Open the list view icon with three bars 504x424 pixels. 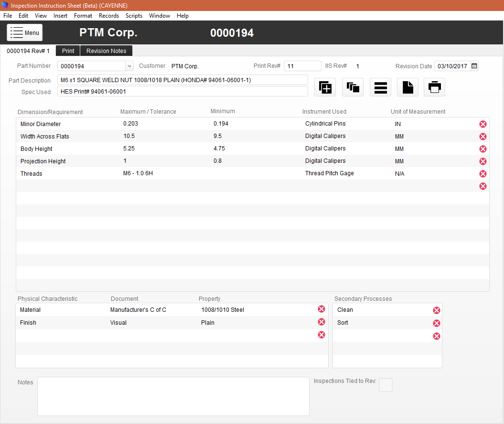pos(380,87)
